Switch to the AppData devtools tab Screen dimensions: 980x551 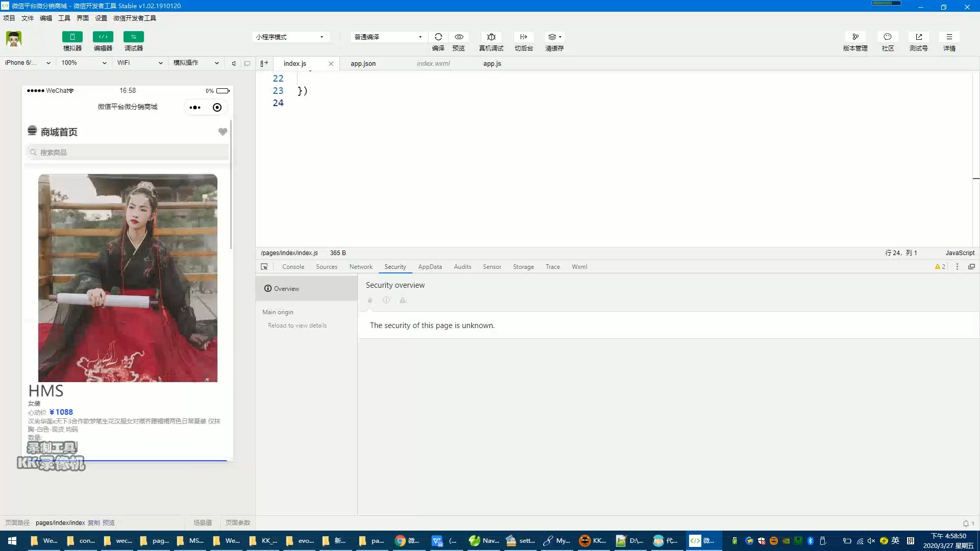(x=430, y=266)
